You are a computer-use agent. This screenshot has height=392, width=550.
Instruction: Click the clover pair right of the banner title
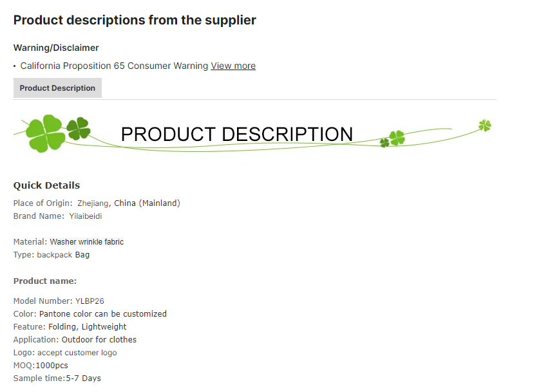[393, 138]
